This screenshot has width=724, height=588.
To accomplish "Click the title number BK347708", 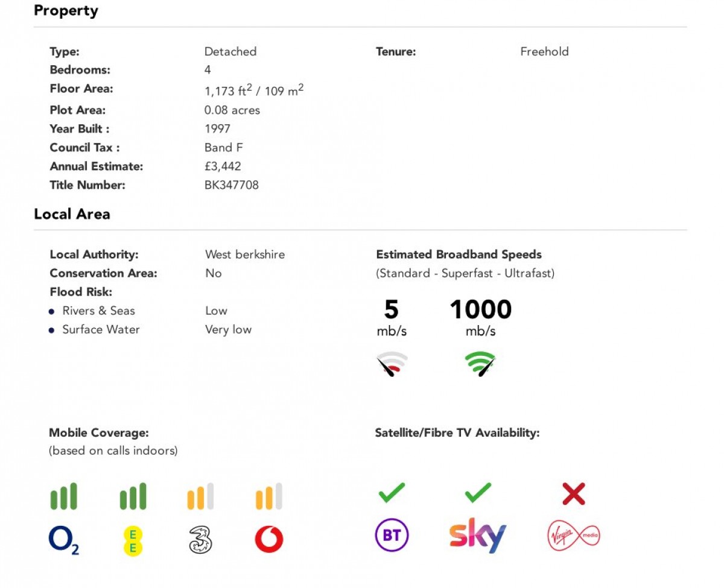I will click(232, 185).
